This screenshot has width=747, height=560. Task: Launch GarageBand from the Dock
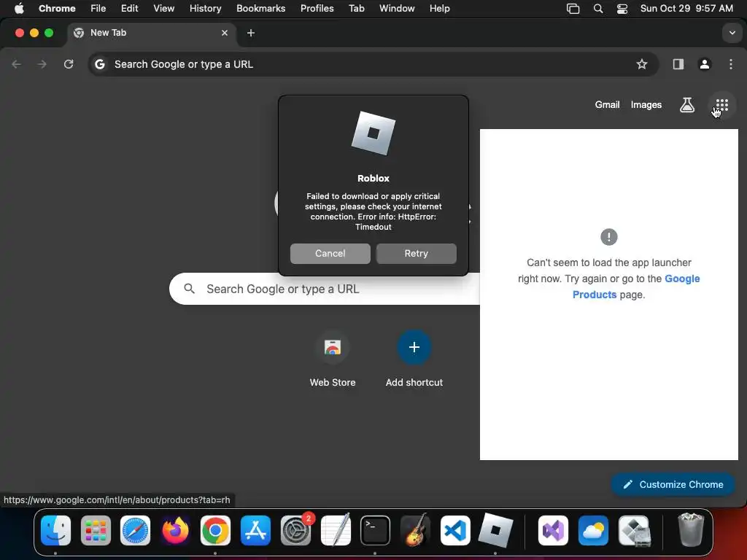coord(415,530)
